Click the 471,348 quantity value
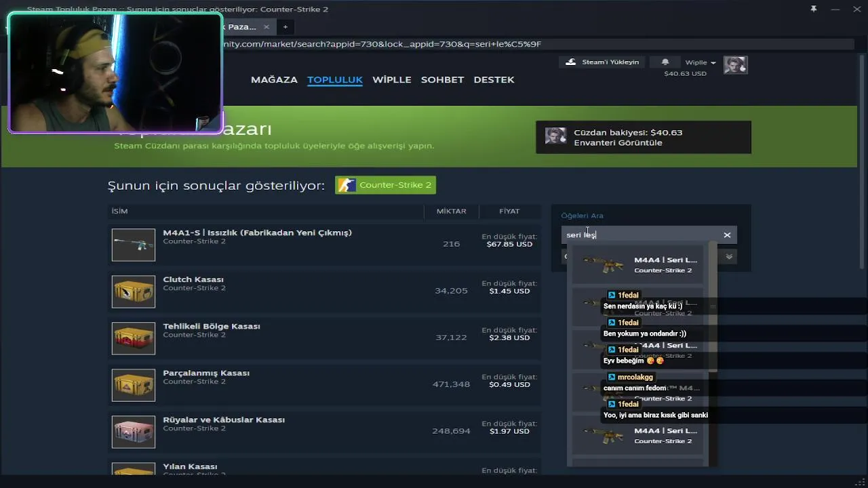This screenshot has width=868, height=488. point(451,384)
